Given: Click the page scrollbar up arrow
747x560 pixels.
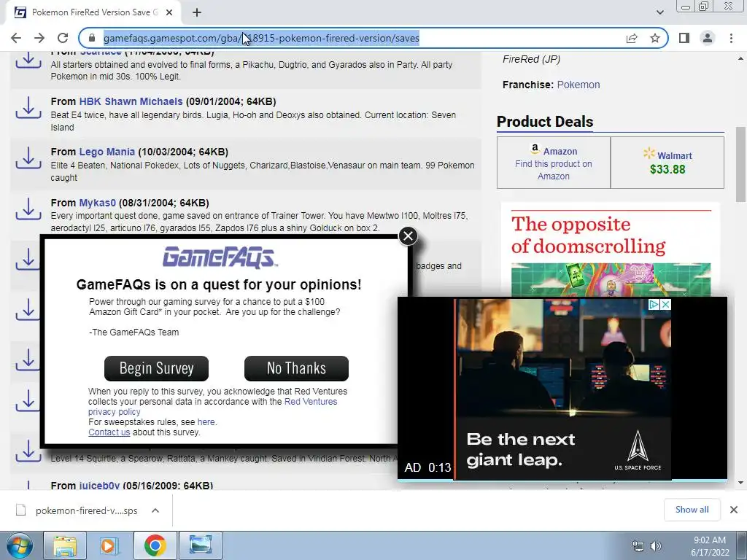Looking at the screenshot, I should (740, 59).
